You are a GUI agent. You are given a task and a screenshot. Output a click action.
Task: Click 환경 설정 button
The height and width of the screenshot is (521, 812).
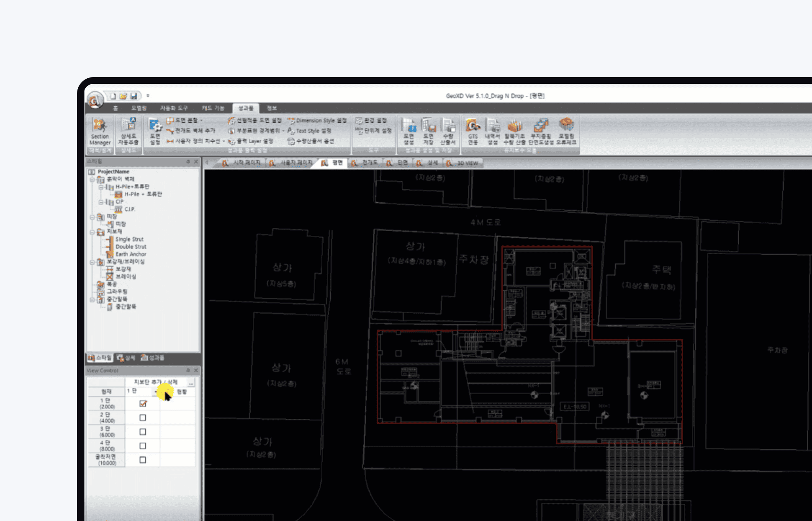[370, 121]
